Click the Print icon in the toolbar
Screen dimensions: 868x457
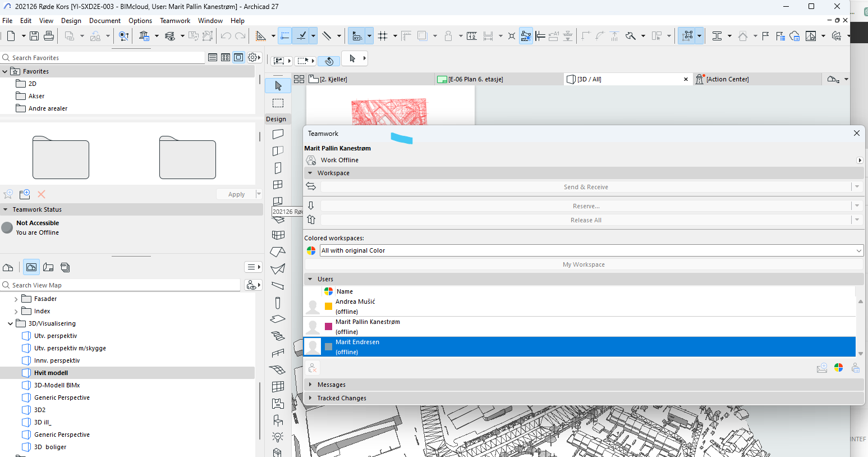(x=49, y=36)
